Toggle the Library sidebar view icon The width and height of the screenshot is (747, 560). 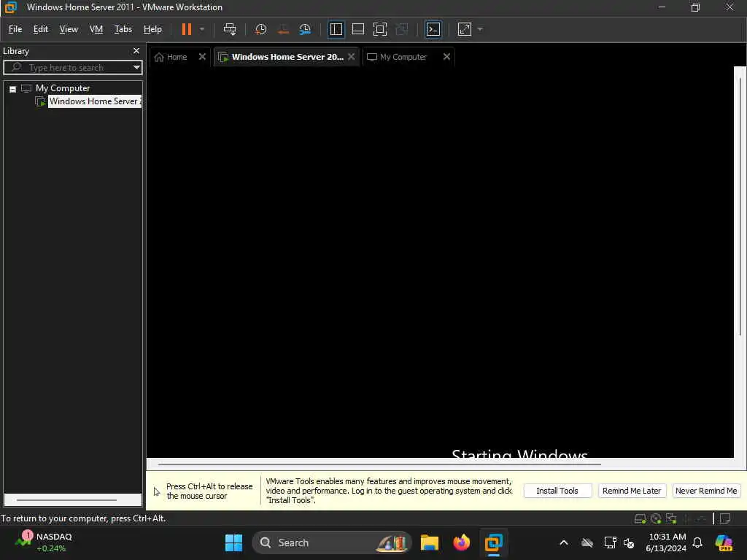click(336, 29)
